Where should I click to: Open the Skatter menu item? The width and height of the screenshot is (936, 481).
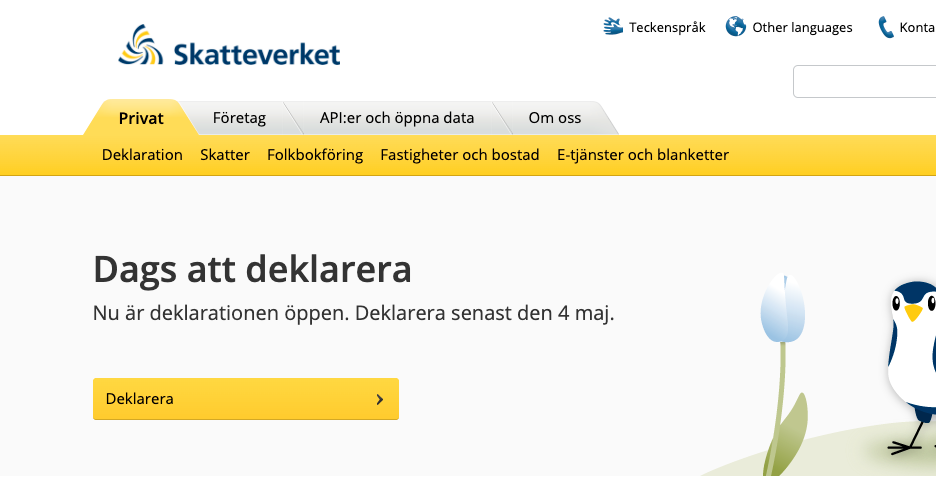point(225,155)
